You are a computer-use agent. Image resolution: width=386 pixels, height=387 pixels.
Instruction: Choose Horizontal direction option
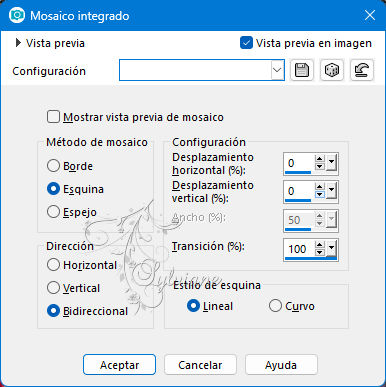click(x=53, y=265)
